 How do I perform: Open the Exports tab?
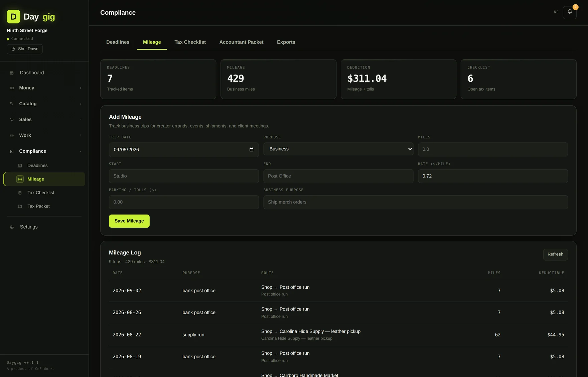point(286,42)
